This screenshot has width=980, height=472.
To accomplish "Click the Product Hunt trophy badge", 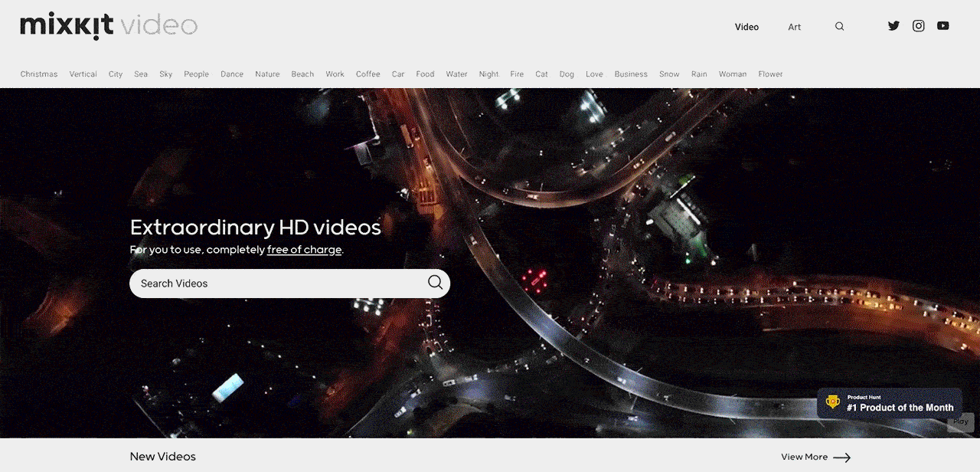I will [833, 402].
